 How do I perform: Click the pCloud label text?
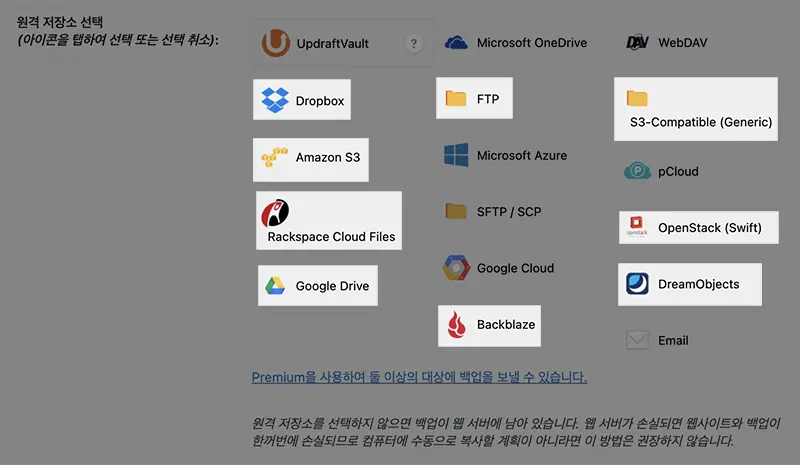pos(678,172)
